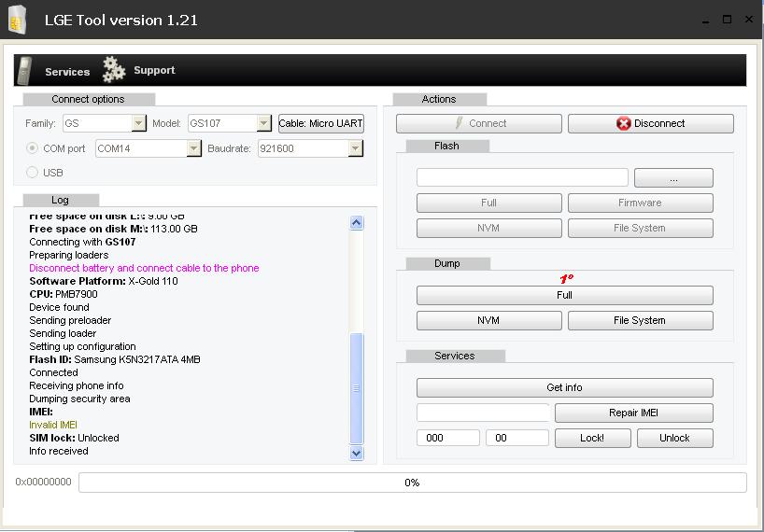Click the Get info button

[565, 388]
